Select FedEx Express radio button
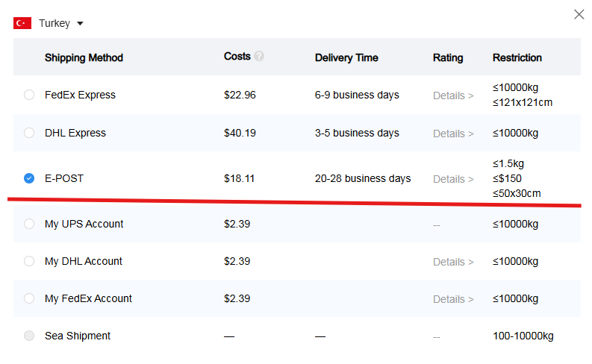This screenshot has width=592, height=364. pyautogui.click(x=29, y=95)
